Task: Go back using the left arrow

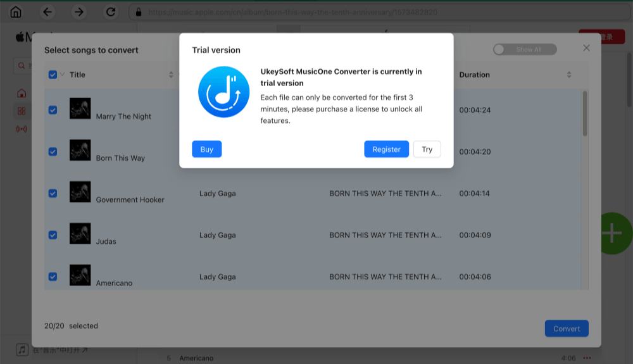Action: tap(47, 12)
